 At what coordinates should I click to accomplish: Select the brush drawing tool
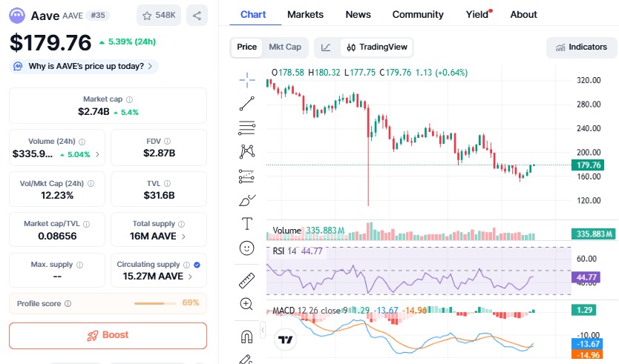point(247,199)
